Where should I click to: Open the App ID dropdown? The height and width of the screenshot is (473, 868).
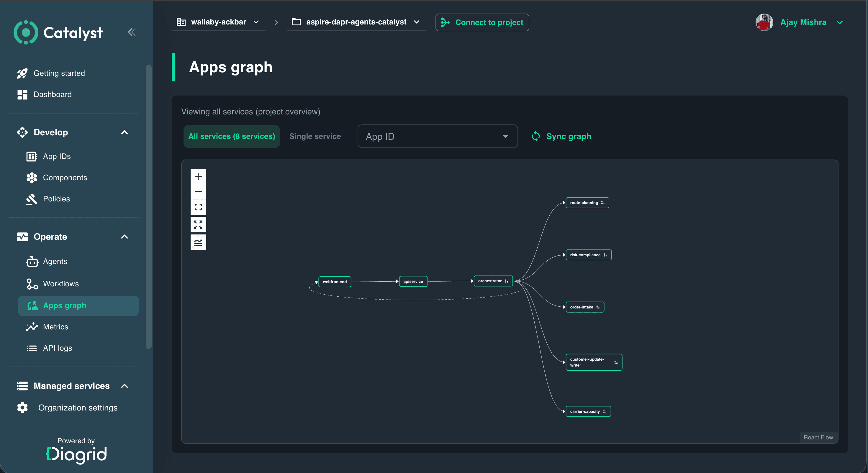pos(437,136)
